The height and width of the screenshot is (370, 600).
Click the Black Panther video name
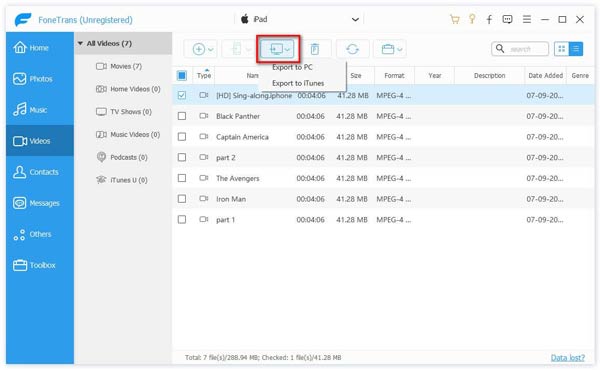pyautogui.click(x=238, y=116)
